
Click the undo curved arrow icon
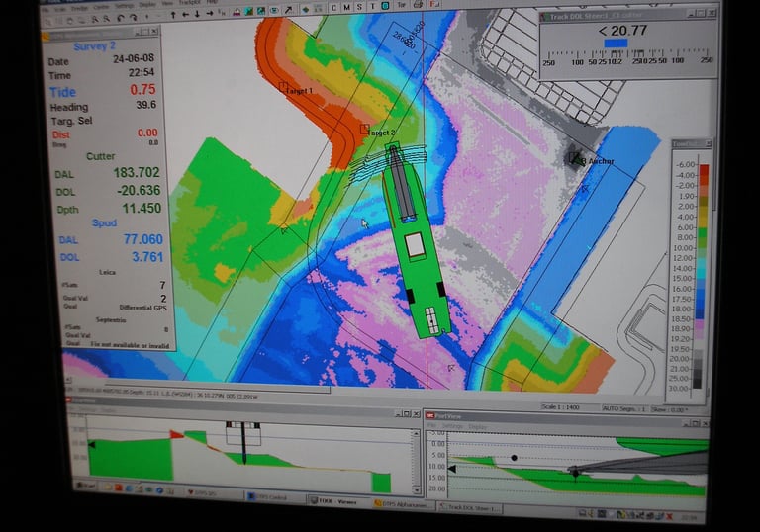tap(121, 19)
